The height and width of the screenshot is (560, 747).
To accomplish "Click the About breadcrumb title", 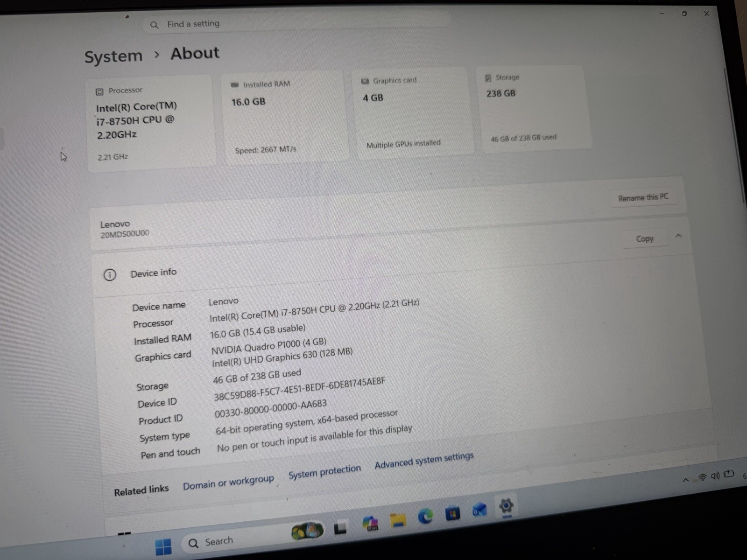I will (x=195, y=53).
